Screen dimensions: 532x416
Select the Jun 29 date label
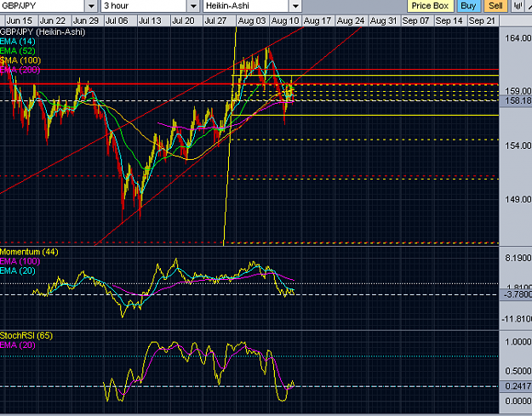(85, 20)
